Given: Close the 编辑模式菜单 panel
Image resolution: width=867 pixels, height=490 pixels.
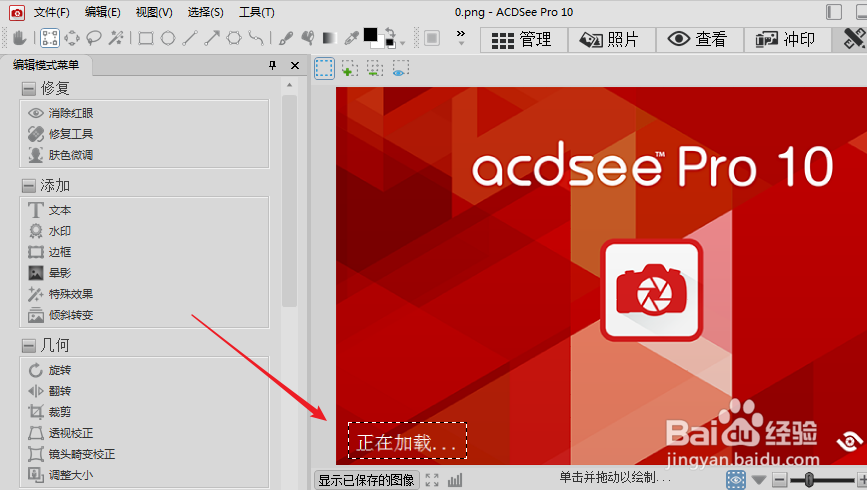Looking at the screenshot, I should (295, 65).
